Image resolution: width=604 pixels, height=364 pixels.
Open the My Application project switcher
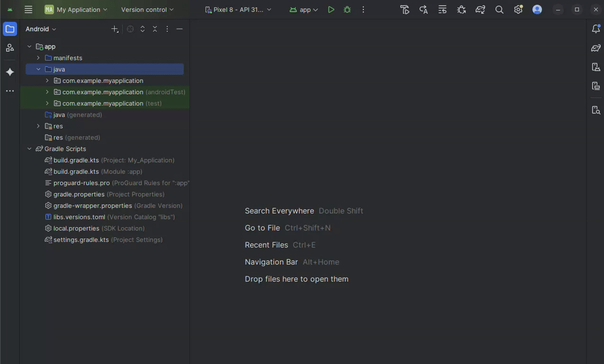click(x=76, y=9)
